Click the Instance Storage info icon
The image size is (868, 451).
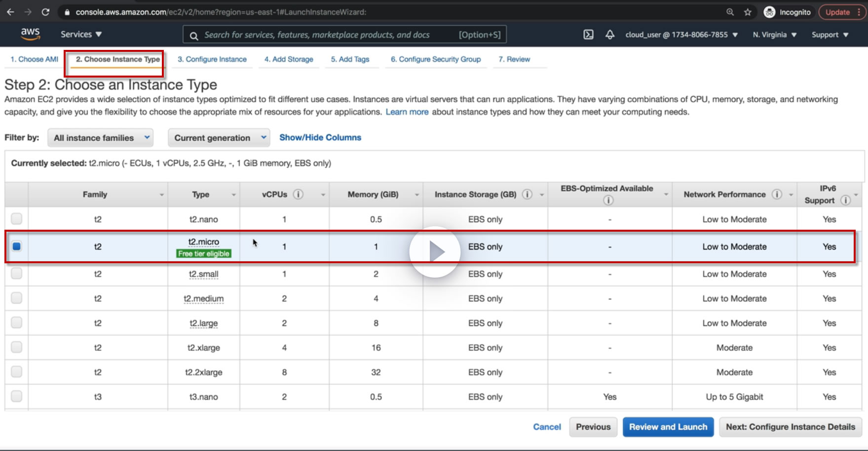click(527, 194)
